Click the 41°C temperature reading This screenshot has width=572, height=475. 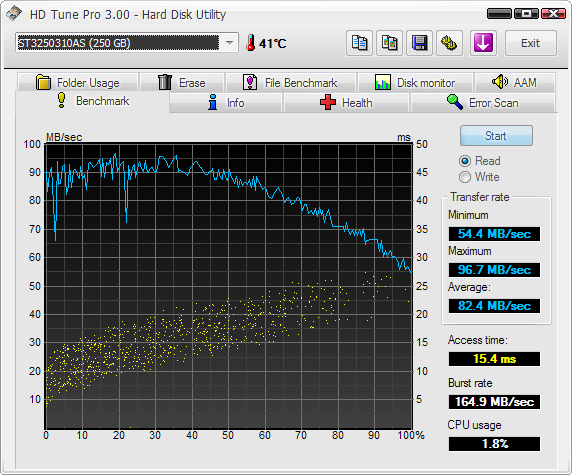[273, 43]
